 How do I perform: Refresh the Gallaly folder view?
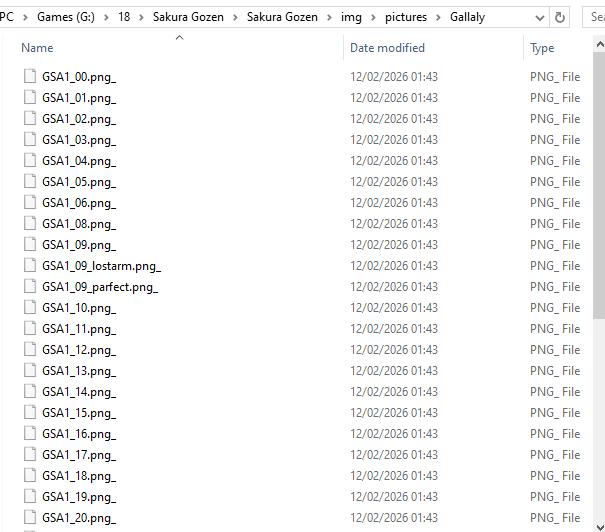coord(559,17)
